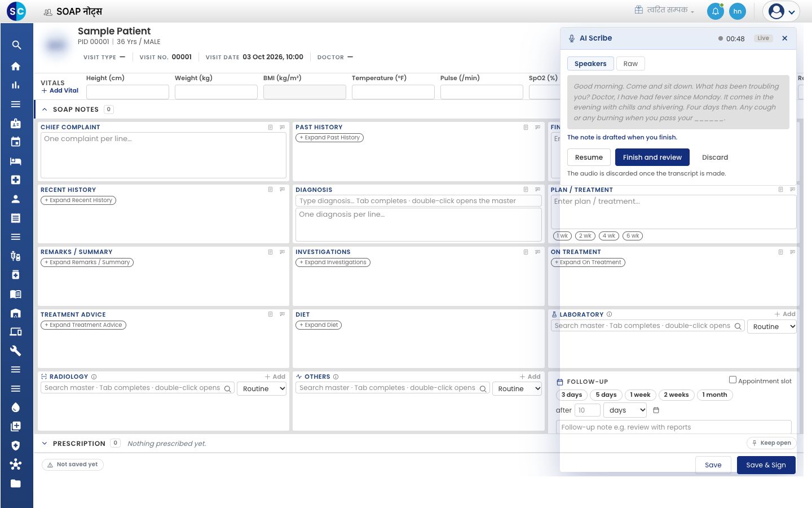Open Diagnosis template note icon
Screen dimensions: 812x508
[x=526, y=190]
